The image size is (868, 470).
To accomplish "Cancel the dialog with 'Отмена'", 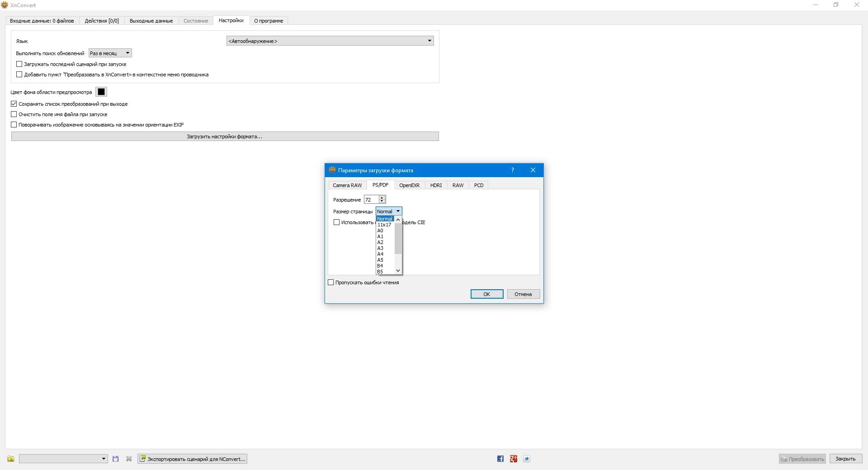I will coord(523,294).
